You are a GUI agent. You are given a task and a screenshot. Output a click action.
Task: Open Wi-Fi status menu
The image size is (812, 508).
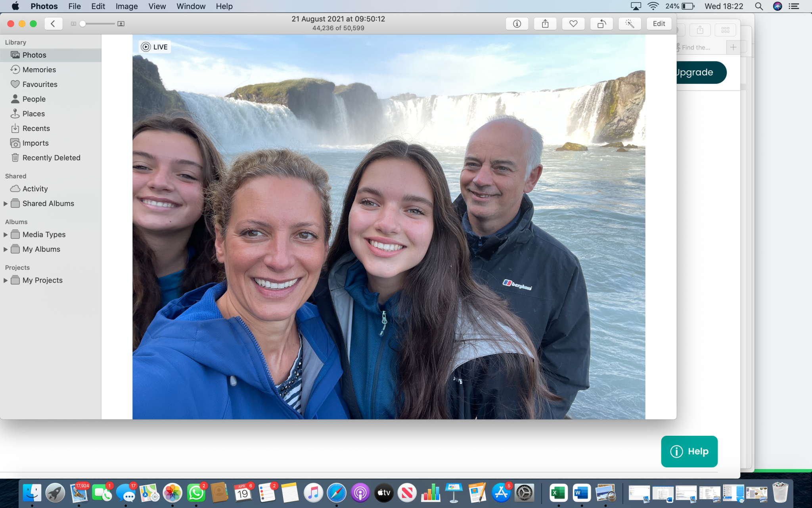(653, 6)
